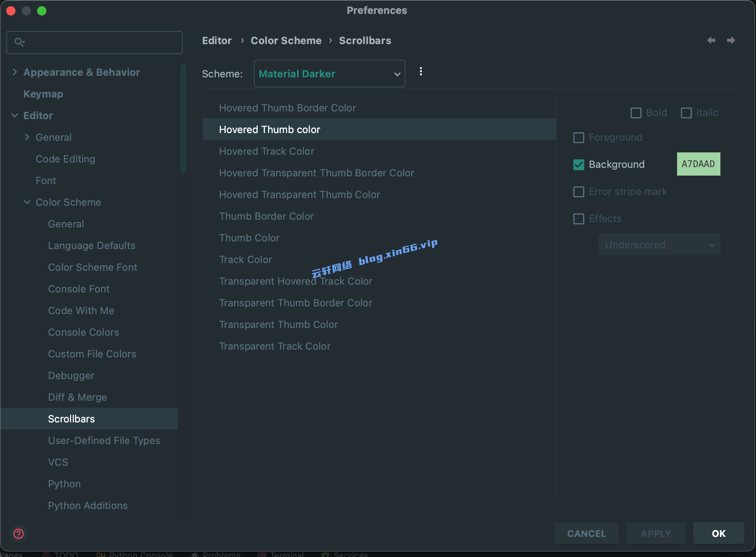The height and width of the screenshot is (557, 756).
Task: Open Console Font settings
Action: [x=79, y=289]
